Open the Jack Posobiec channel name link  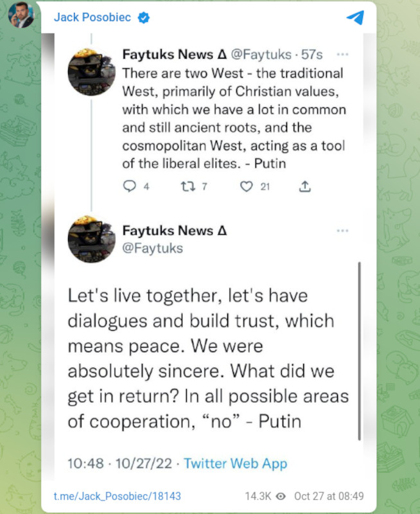pos(91,18)
